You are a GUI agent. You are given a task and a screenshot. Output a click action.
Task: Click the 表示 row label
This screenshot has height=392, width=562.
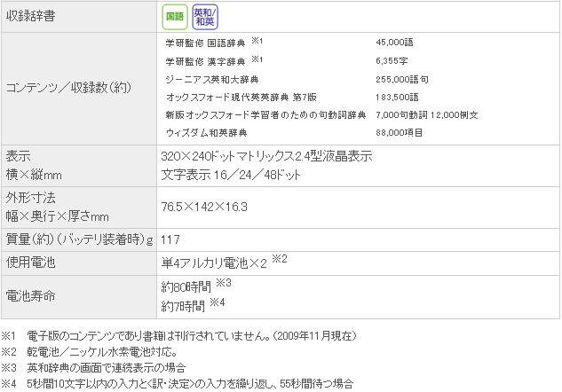point(18,156)
